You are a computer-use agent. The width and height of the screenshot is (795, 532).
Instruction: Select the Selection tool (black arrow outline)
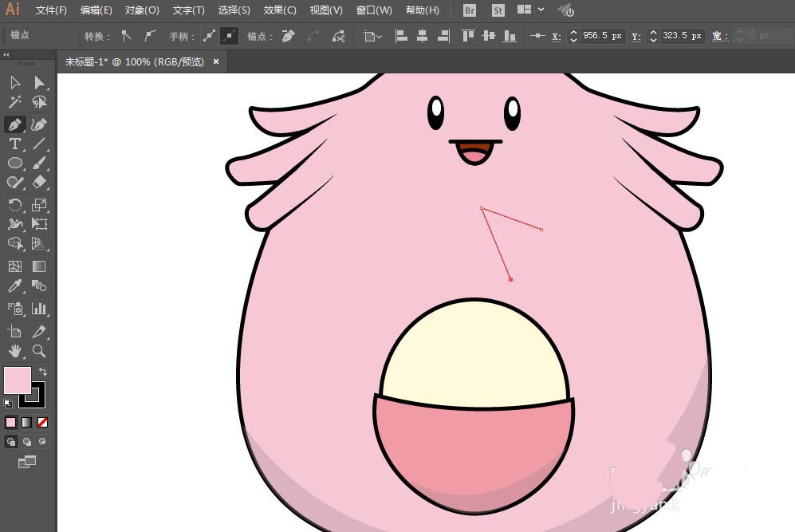pos(15,83)
